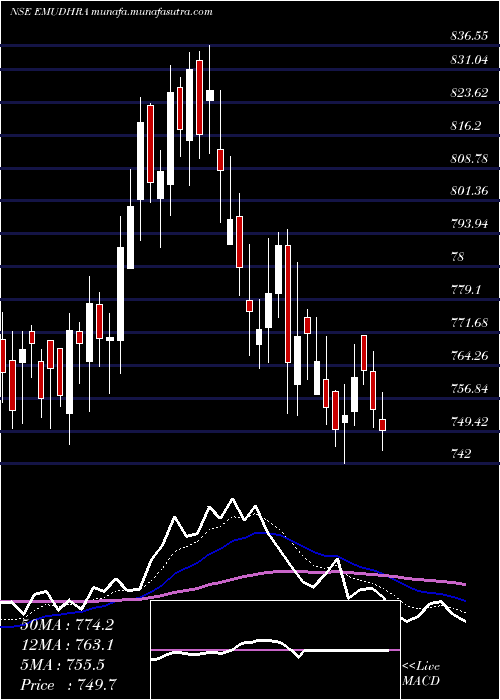Select the 779.1 price level label
Screen dimensions: 500x700
click(x=465, y=290)
